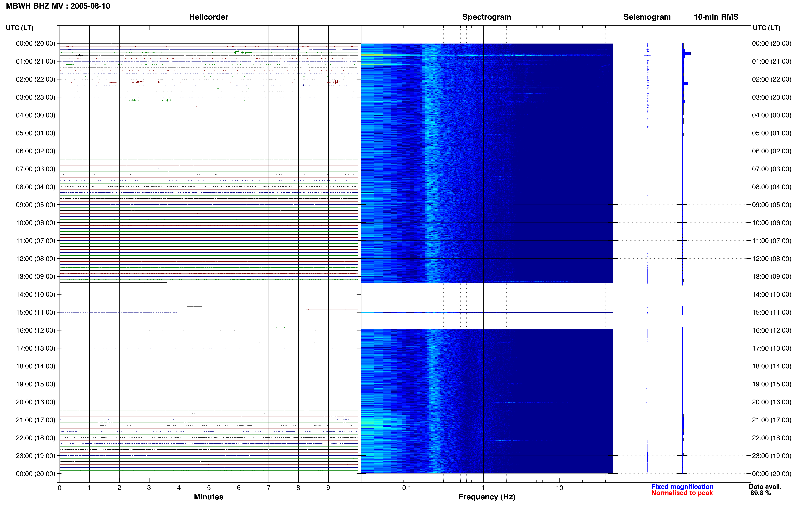Click the helicorder '9' minute tick label

[328, 487]
